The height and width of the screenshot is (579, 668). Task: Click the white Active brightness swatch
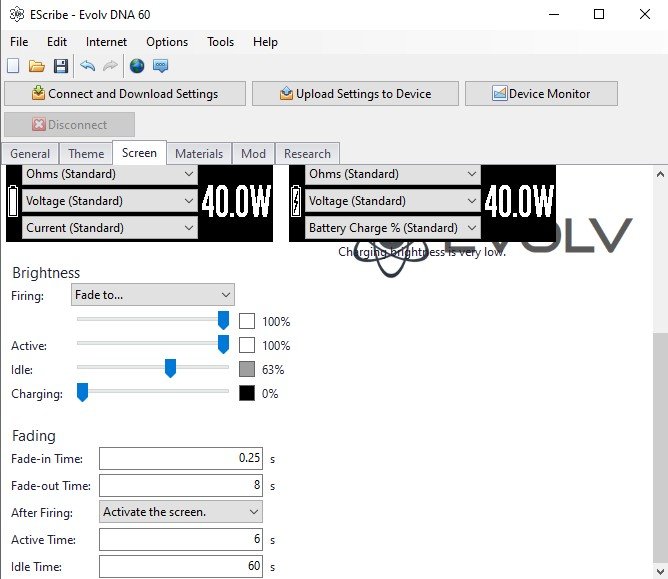(247, 345)
